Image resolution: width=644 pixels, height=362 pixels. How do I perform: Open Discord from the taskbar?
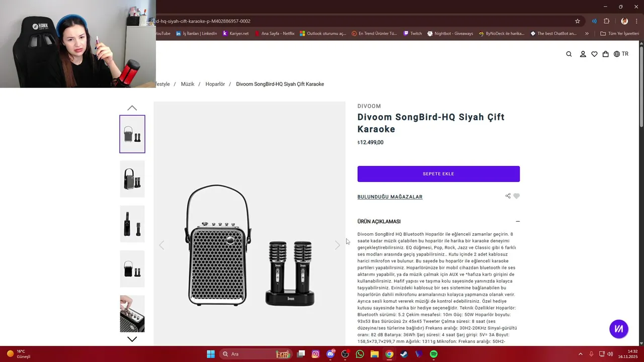[x=331, y=354]
